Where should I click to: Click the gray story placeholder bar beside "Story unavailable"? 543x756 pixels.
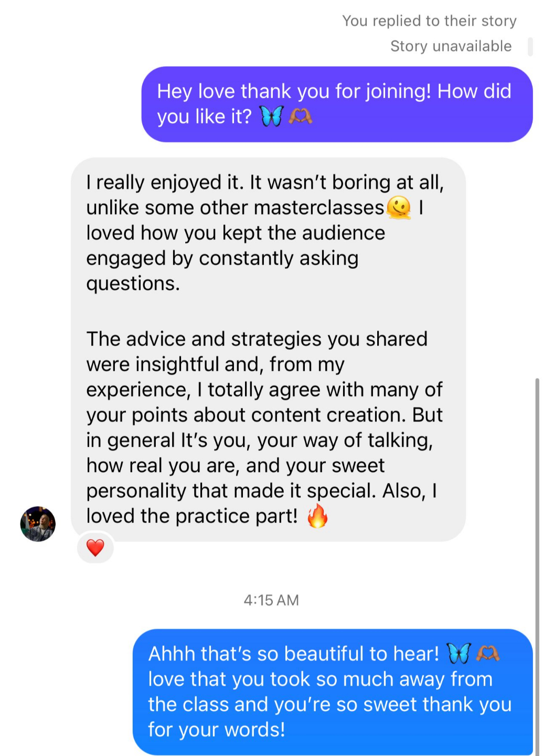pyautogui.click(x=530, y=46)
